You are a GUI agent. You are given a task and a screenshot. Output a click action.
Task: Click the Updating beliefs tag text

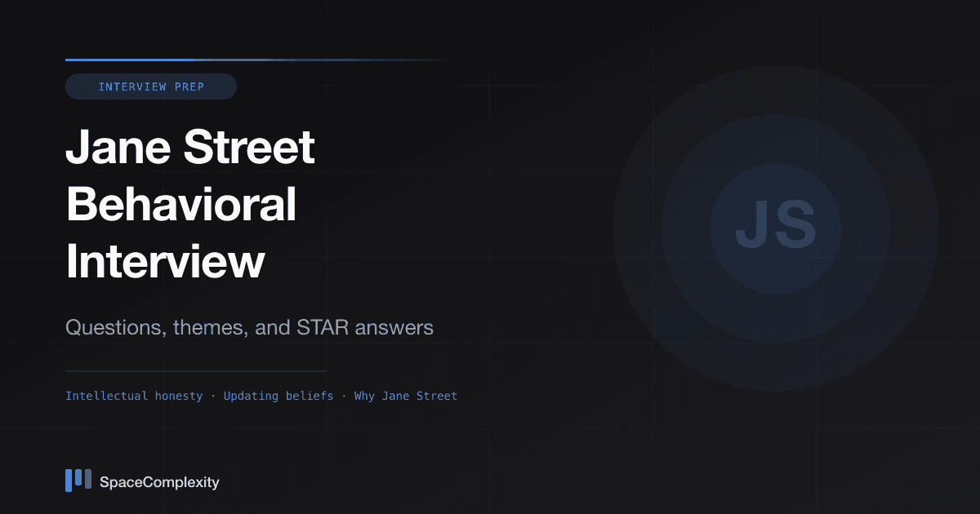coord(278,396)
